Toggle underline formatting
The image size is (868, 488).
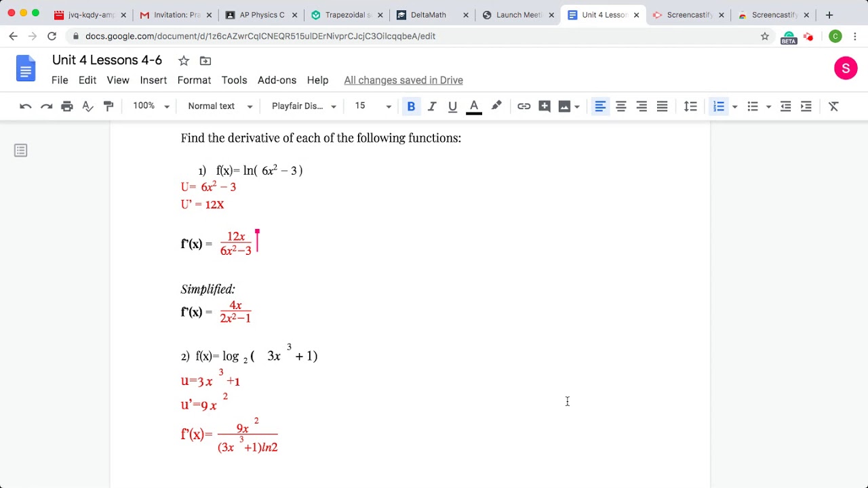click(x=452, y=106)
